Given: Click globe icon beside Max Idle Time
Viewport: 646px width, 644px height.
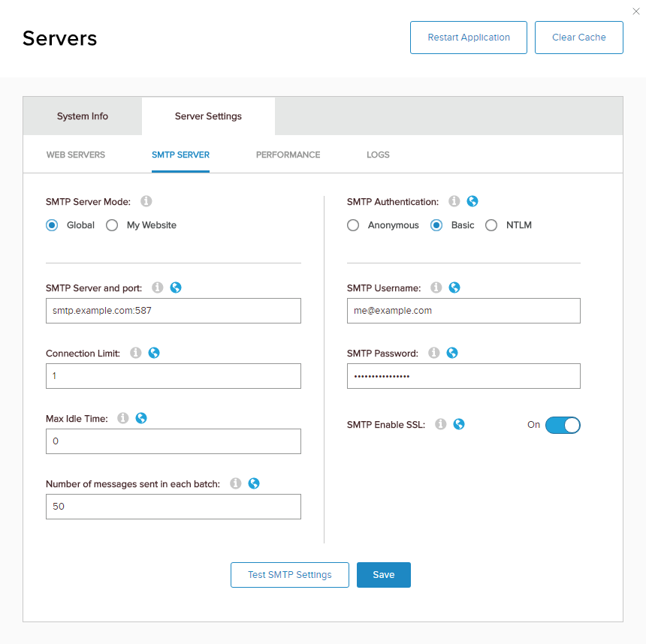Looking at the screenshot, I should tap(141, 418).
